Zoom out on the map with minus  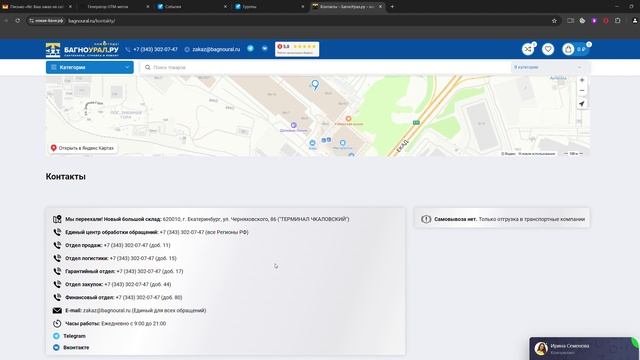pos(582,91)
